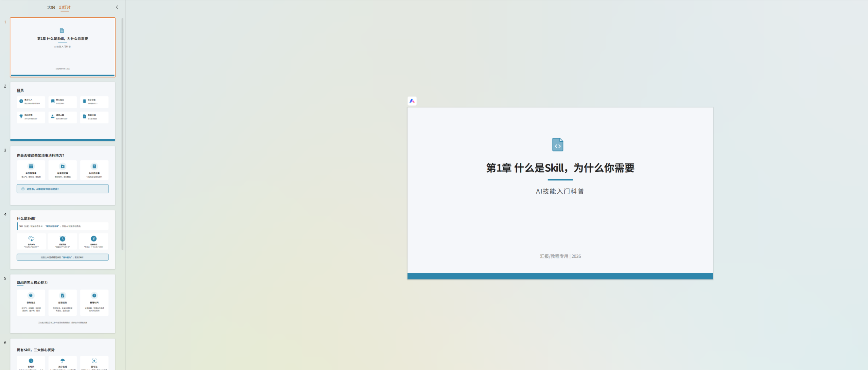Image resolution: width=868 pixels, height=370 pixels.
Task: Open slide 6 三大核心优势 thumbnail
Action: point(63,354)
